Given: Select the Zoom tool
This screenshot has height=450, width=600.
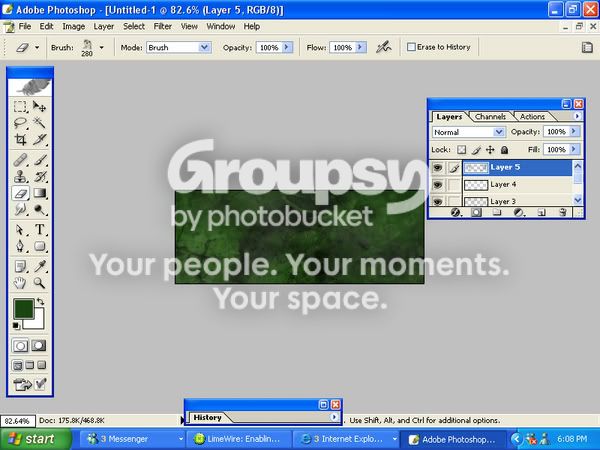Looking at the screenshot, I should 39,283.
